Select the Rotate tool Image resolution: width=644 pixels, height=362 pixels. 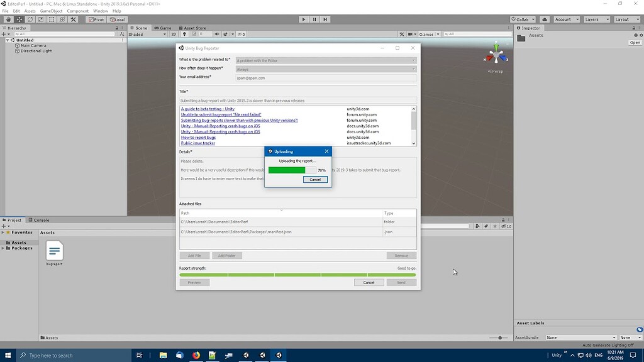[x=30, y=19]
